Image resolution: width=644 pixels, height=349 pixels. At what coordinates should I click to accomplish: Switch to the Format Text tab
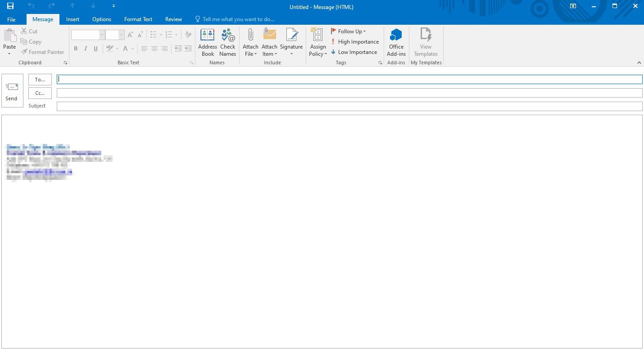[x=138, y=19]
